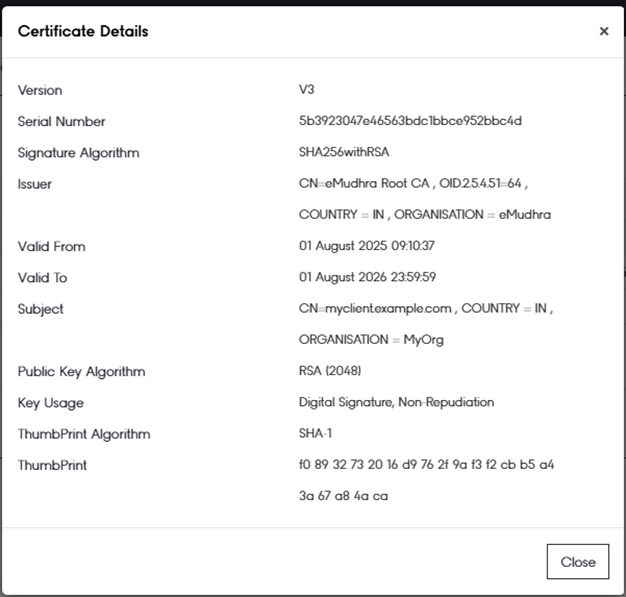
Task: Select the serial number value
Action: 410,121
